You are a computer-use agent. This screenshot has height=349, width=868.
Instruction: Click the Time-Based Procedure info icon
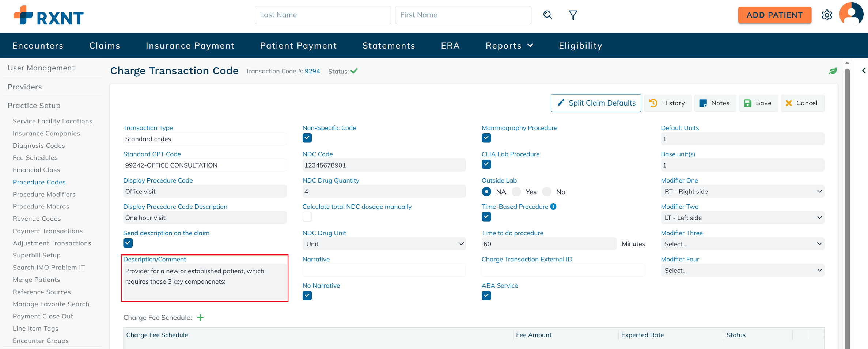pos(553,207)
